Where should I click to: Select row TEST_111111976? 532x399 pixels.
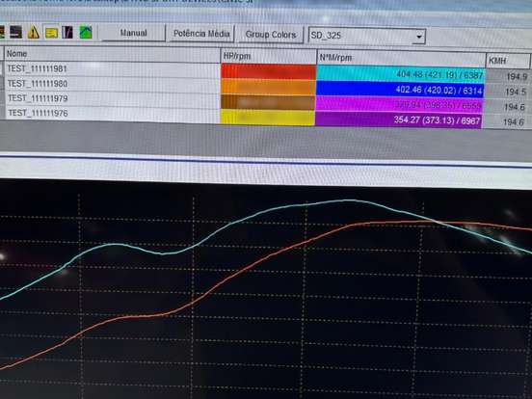112,113
